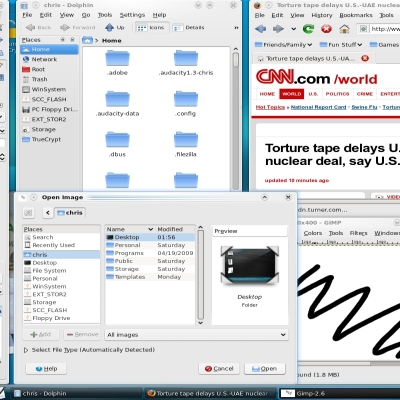400x400 pixels.
Task: Click Firefox forward arrow
Action: click(278, 29)
